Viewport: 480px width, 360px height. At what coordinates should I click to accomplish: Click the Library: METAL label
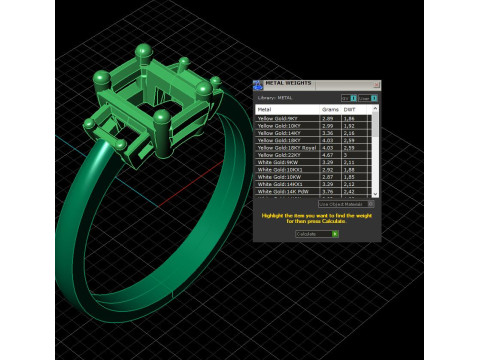[x=275, y=98]
